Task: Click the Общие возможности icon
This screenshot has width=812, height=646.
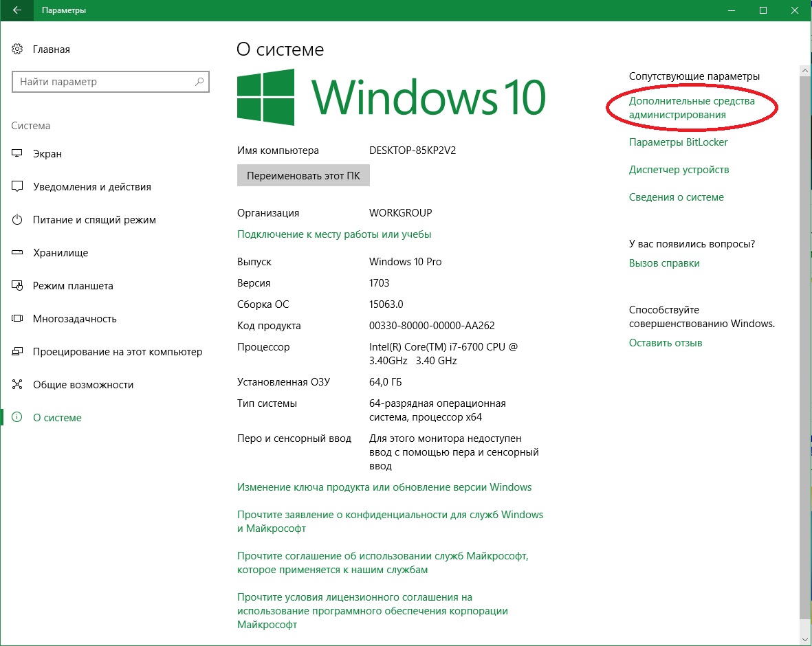Action: [x=17, y=385]
